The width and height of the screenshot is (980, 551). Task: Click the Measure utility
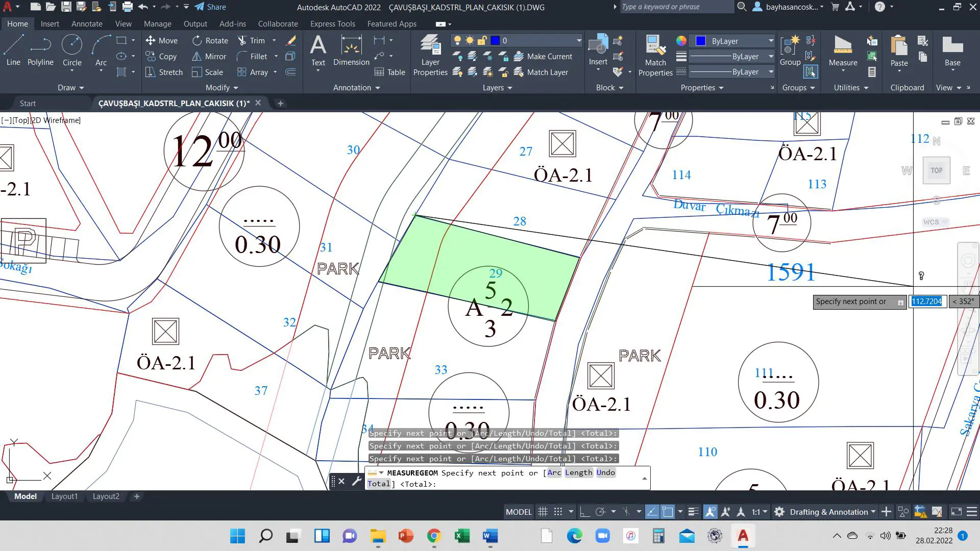[x=843, y=50]
